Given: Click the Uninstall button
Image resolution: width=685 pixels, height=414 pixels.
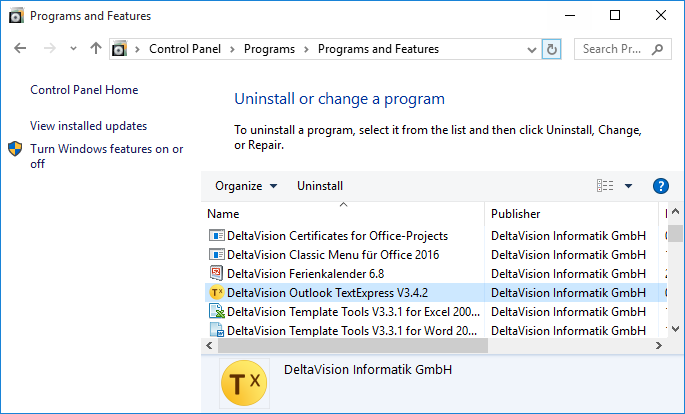Looking at the screenshot, I should pos(320,186).
